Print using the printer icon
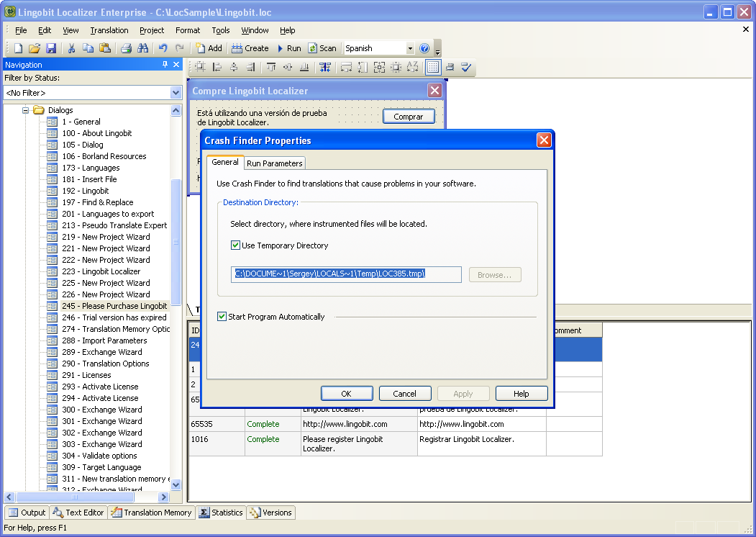This screenshot has height=537, width=756. click(x=127, y=48)
